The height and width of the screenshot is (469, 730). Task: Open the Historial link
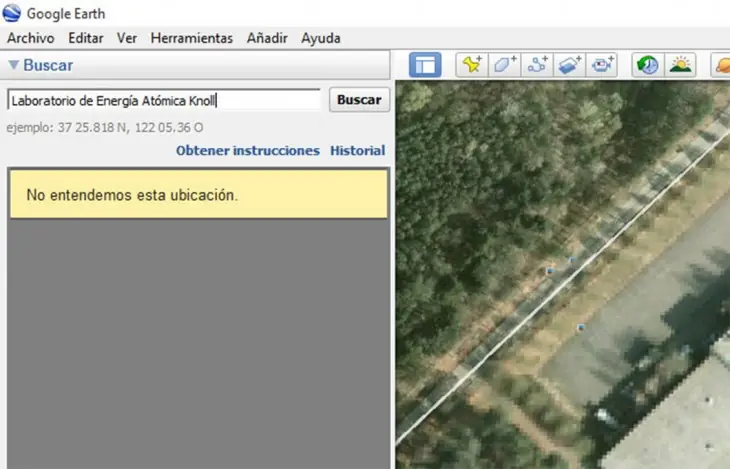tap(358, 150)
